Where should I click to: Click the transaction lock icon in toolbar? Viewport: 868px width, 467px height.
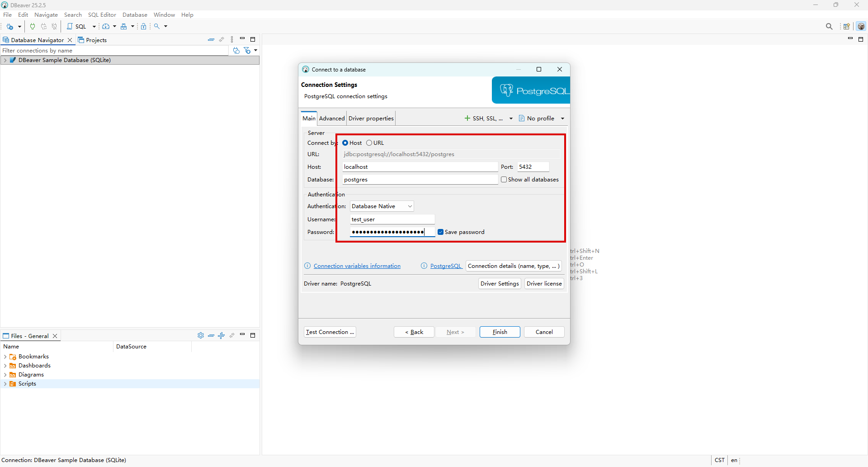143,26
